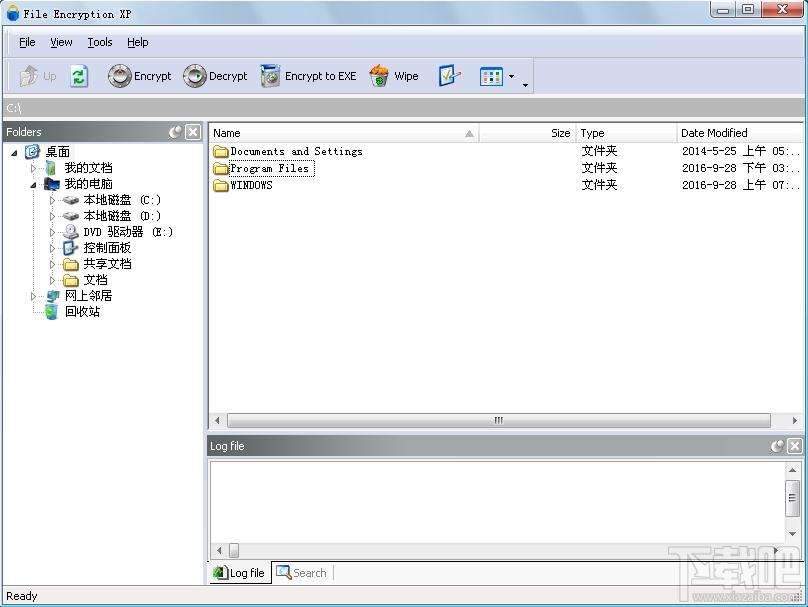This screenshot has width=808, height=607.
Task: Expand the 文档 tree node
Action: click(x=52, y=280)
